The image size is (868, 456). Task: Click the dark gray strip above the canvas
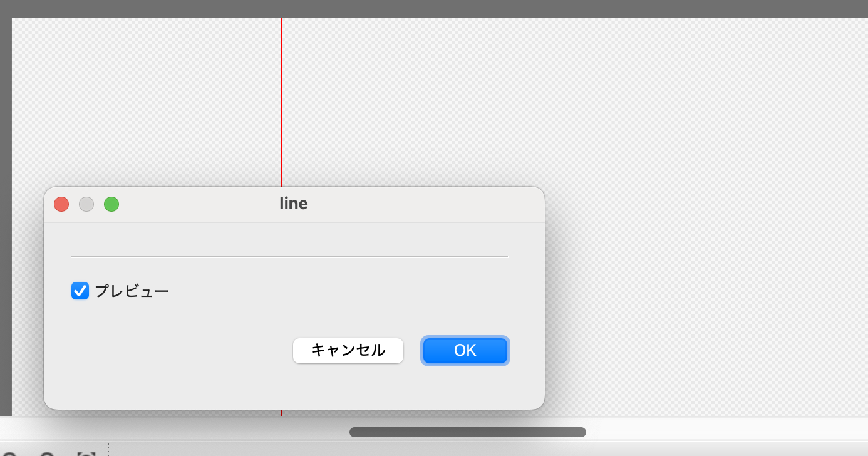(x=438, y=8)
